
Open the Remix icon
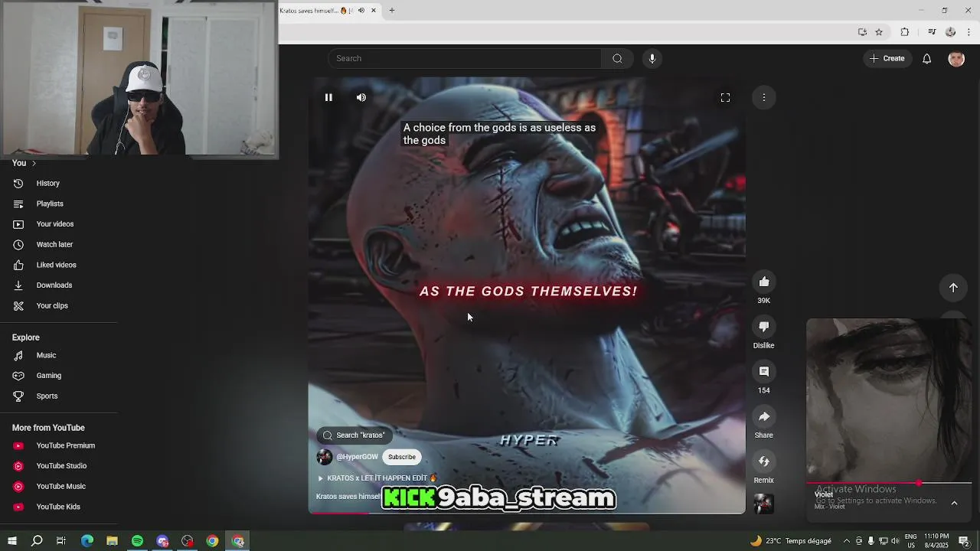764,461
